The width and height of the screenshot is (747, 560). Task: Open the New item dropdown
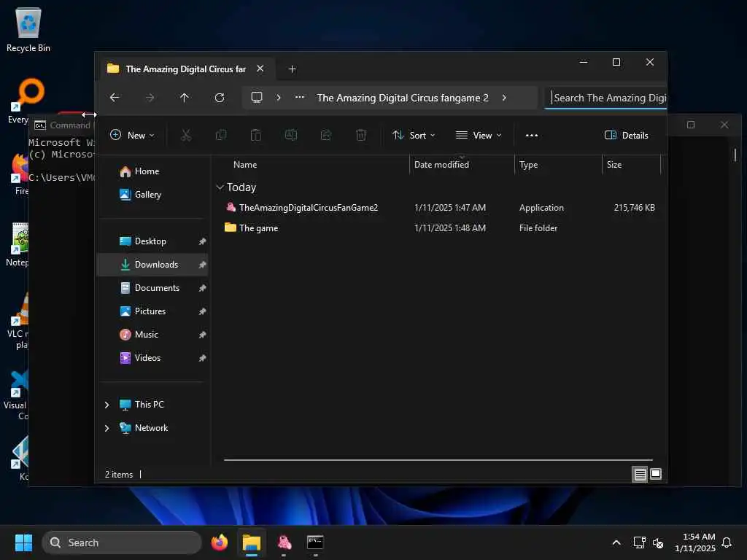pyautogui.click(x=133, y=135)
